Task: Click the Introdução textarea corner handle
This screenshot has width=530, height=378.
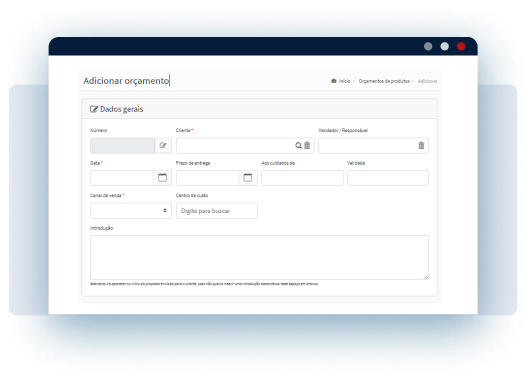Action: pyautogui.click(x=426, y=277)
